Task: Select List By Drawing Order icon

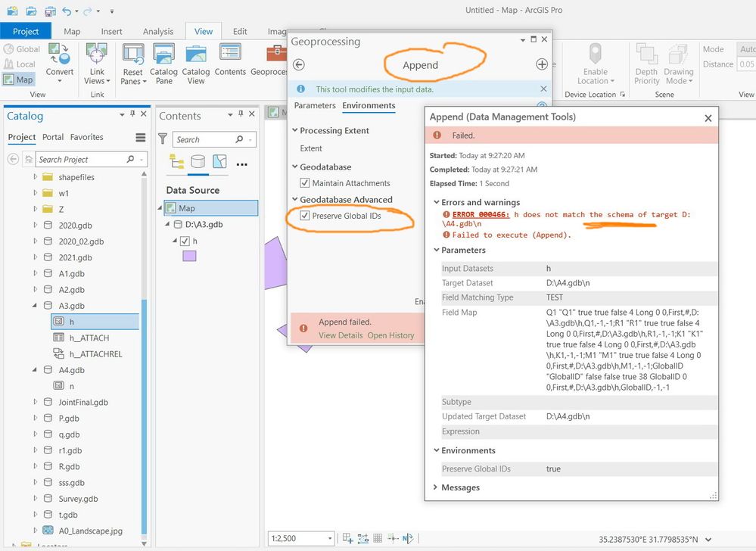Action: pyautogui.click(x=177, y=161)
